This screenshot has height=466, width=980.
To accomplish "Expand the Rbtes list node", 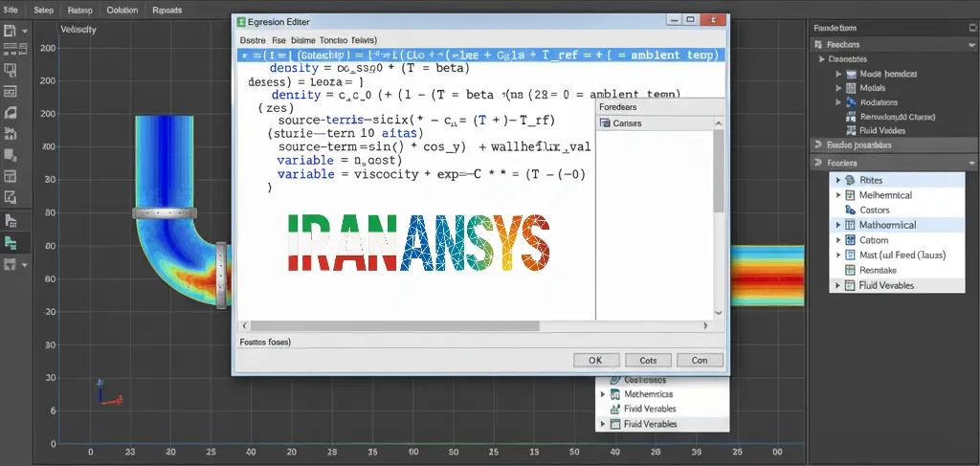I will (838, 180).
